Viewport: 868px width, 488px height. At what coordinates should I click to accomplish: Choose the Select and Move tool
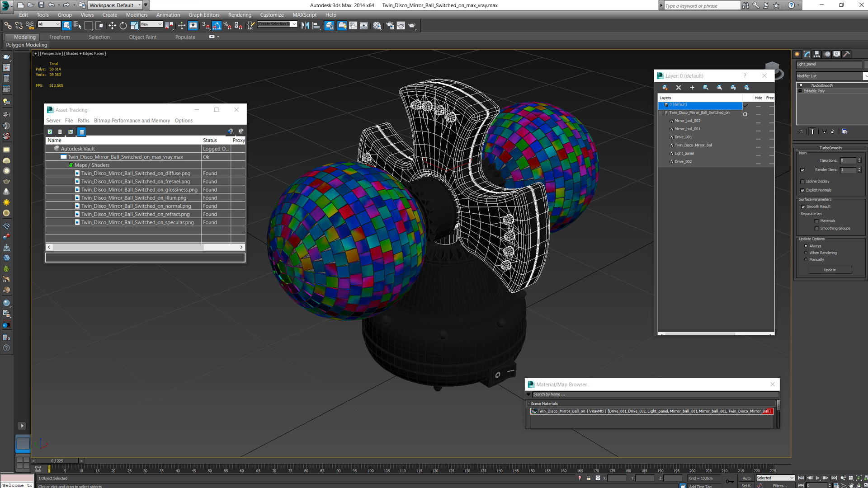tap(112, 26)
